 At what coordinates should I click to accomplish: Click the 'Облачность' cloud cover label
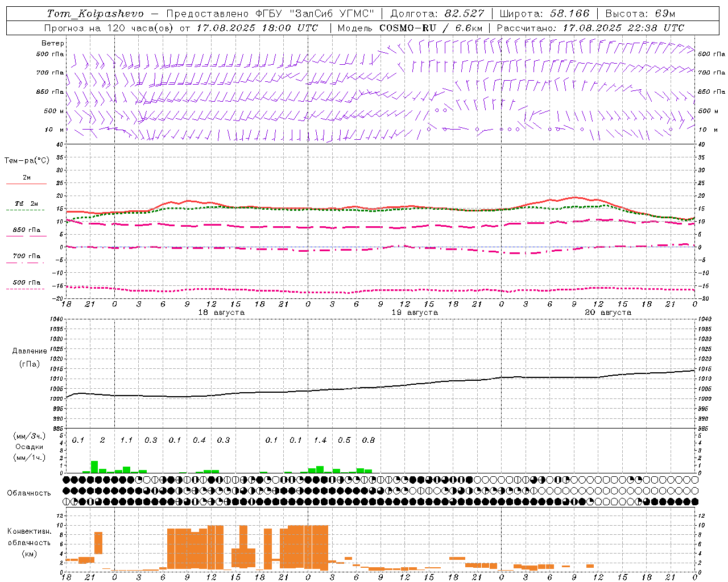(x=29, y=493)
